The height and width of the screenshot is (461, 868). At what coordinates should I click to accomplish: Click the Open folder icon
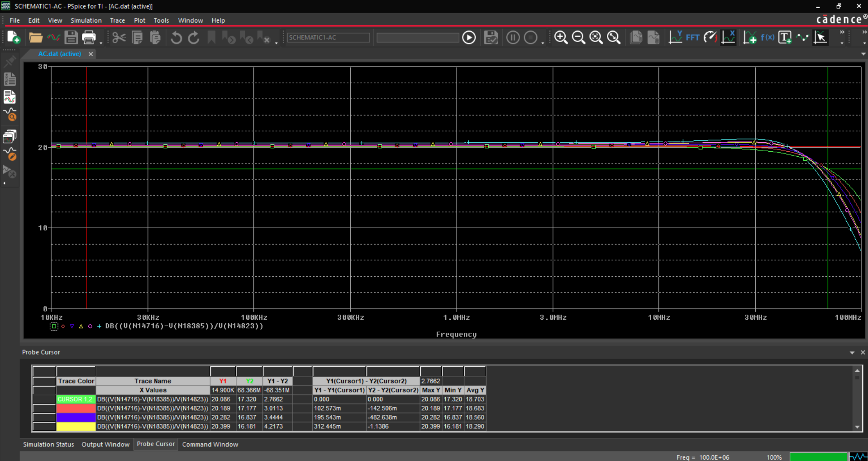(x=36, y=38)
